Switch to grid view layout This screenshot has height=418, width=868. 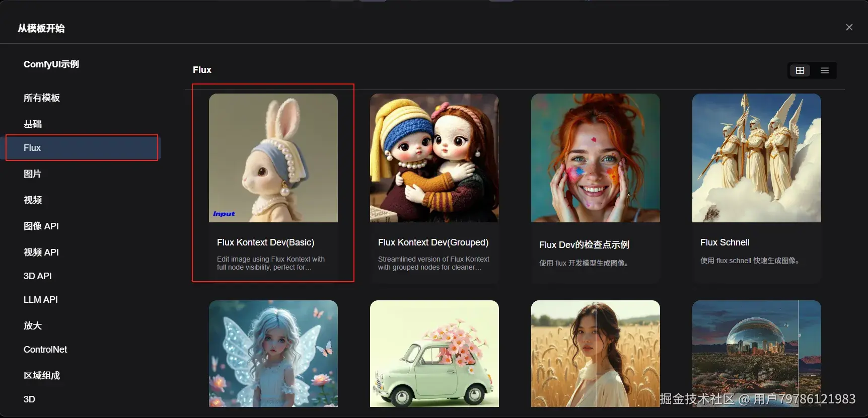tap(800, 70)
